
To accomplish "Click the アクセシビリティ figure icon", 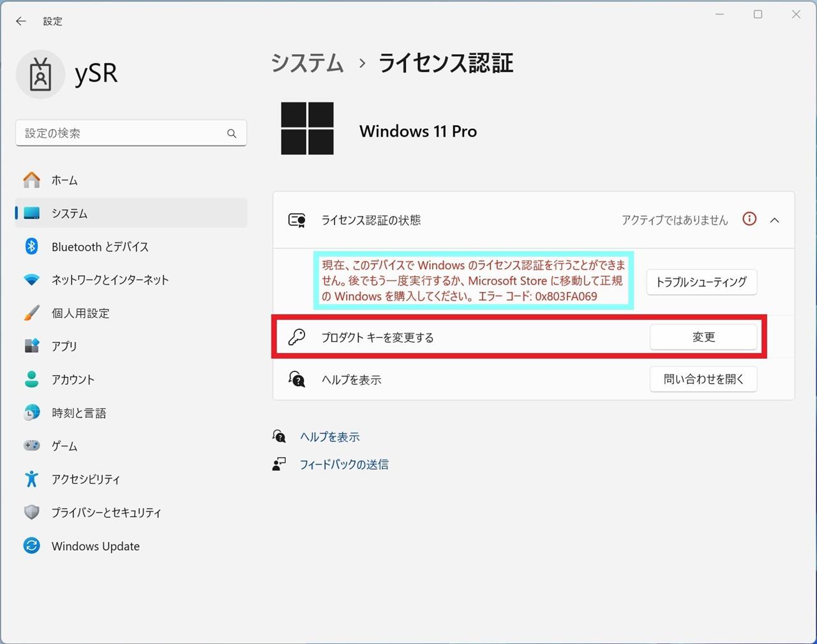I will point(31,479).
